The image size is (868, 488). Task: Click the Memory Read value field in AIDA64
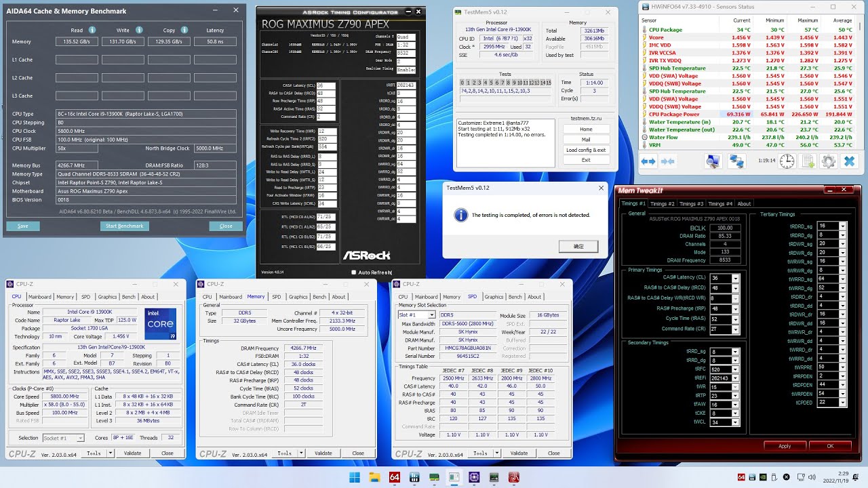coord(77,41)
